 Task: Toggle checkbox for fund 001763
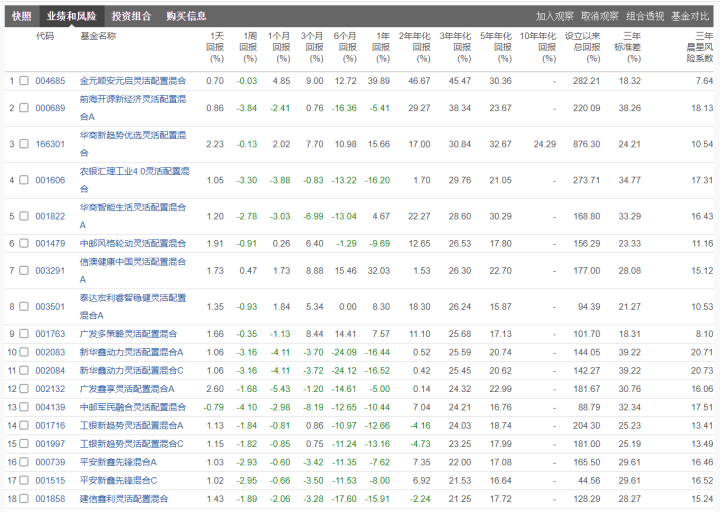[24, 333]
